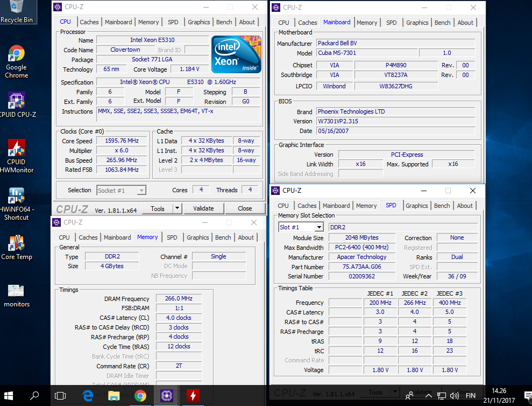Viewport: 532px width, 406px height.
Task: Click the Close button in the CPU window
Action: coord(245,208)
